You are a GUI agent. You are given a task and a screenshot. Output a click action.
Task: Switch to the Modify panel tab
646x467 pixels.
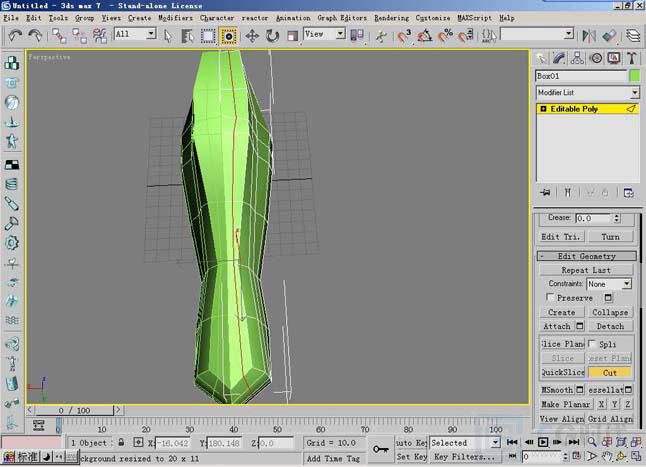(x=559, y=58)
